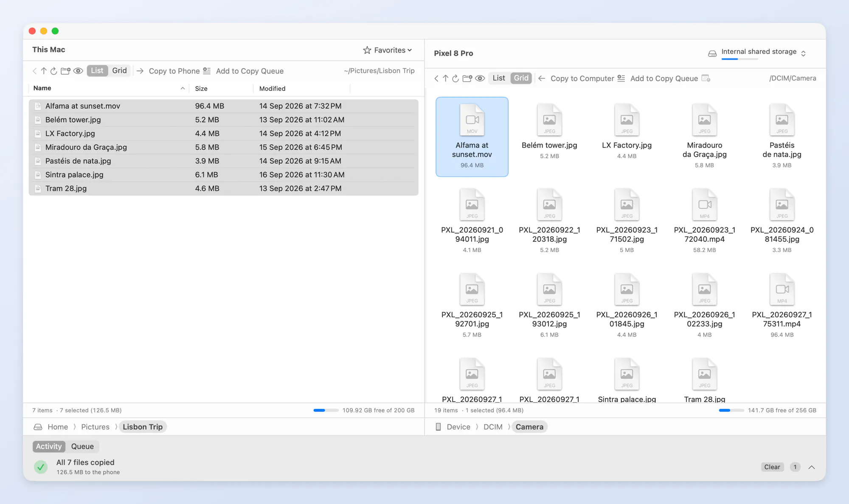
Task: Create new folder on Pixel 8 Pro
Action: (x=467, y=78)
